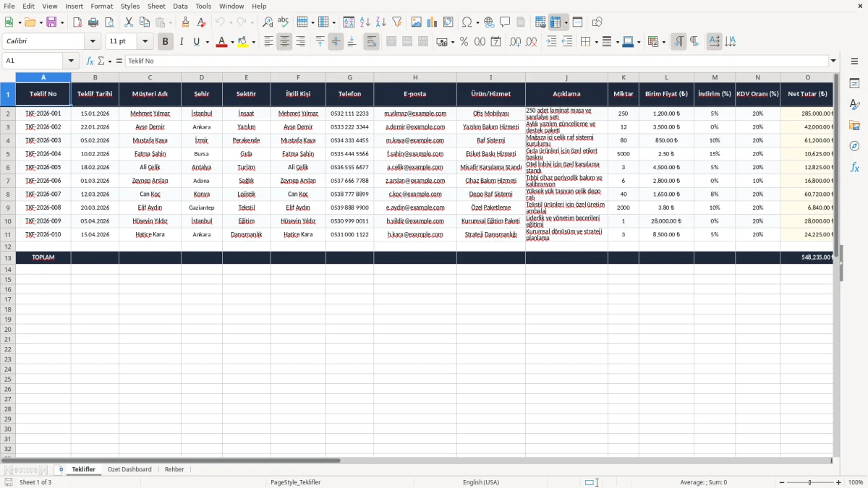Open sidebar Navigator compass icon
This screenshot has height=488, width=868.
pyautogui.click(x=855, y=146)
